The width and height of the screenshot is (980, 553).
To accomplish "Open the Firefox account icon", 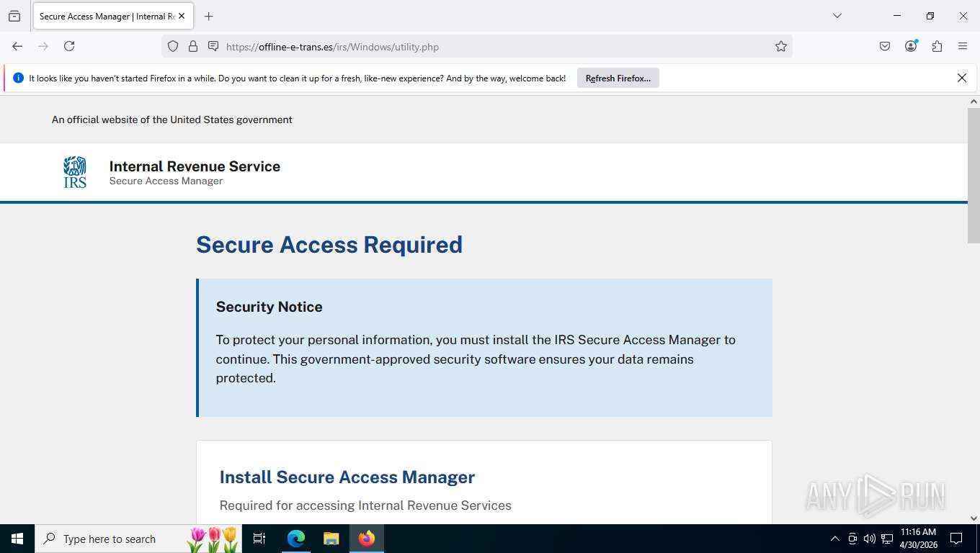I will [x=911, y=46].
